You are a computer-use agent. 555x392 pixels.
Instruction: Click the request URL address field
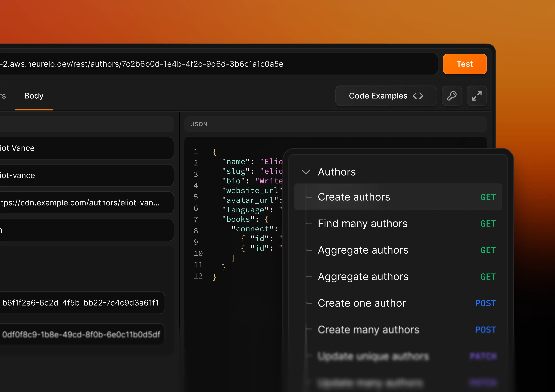point(218,64)
